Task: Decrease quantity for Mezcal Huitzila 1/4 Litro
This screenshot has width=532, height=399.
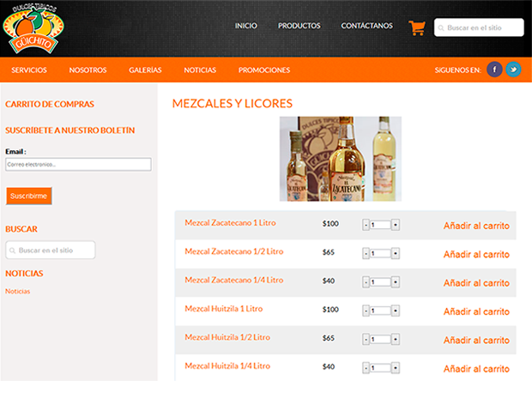Action: coord(366,368)
